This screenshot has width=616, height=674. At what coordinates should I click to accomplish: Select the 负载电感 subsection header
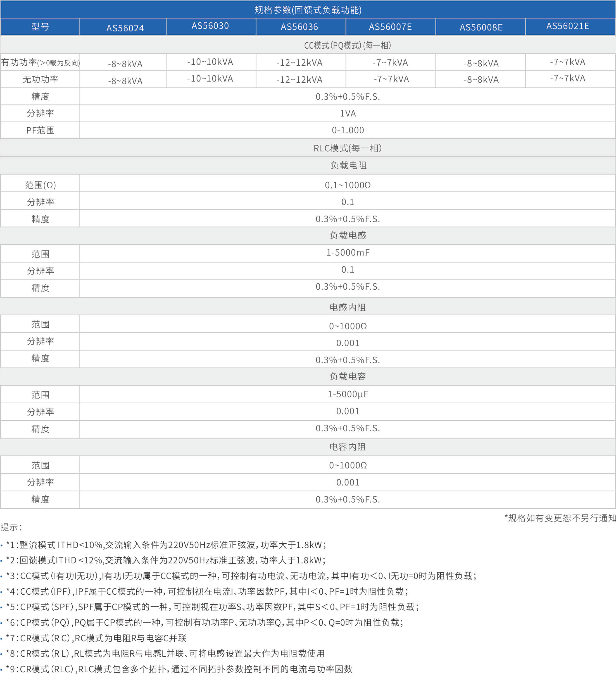[348, 235]
